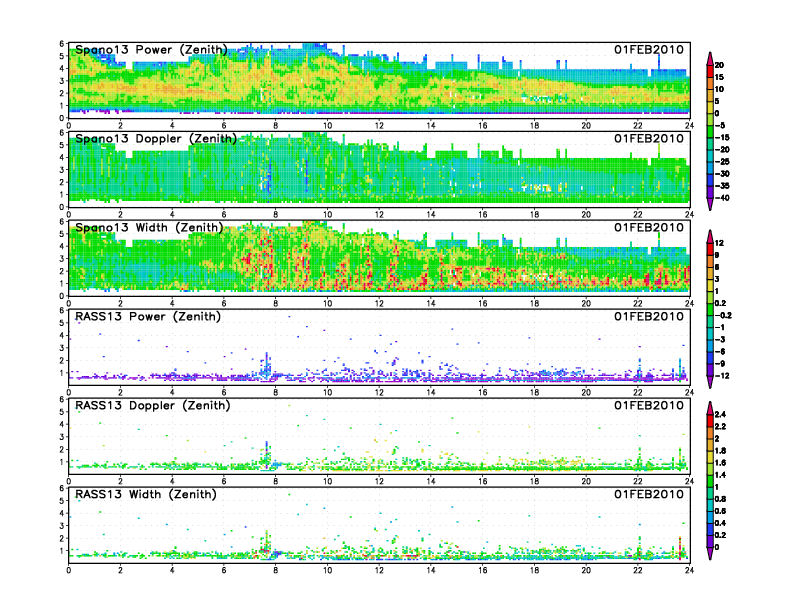Pick red segment between 15 and 20 on top colorbar
The width and height of the screenshot is (792, 612).
(x=710, y=71)
